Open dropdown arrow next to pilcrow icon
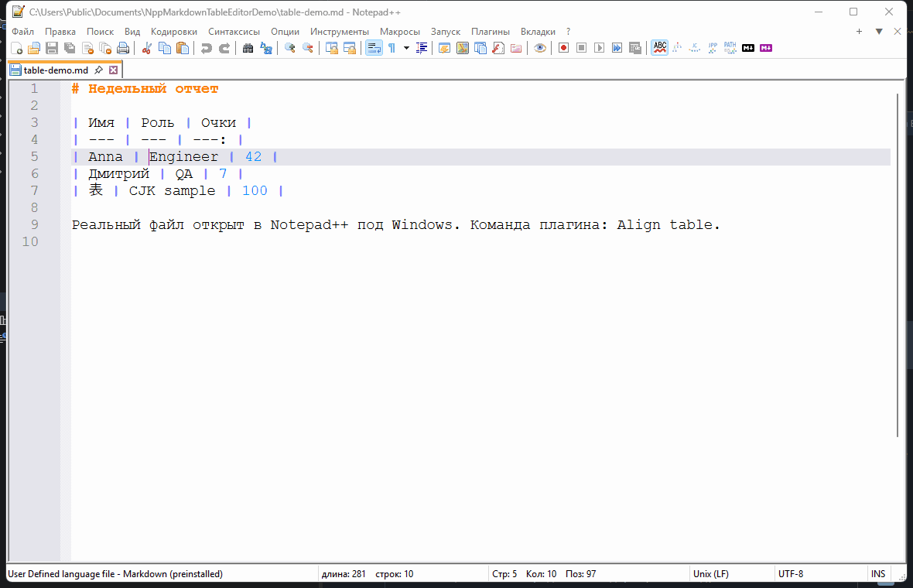 coord(406,48)
